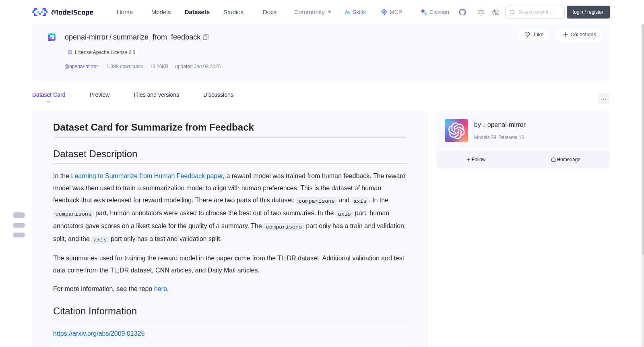Open the floating side outline widget
The width and height of the screenshot is (644, 347).
[19, 225]
